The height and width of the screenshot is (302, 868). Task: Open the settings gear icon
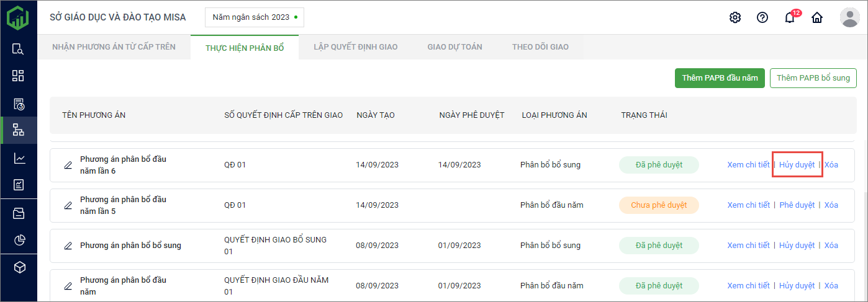(x=735, y=17)
